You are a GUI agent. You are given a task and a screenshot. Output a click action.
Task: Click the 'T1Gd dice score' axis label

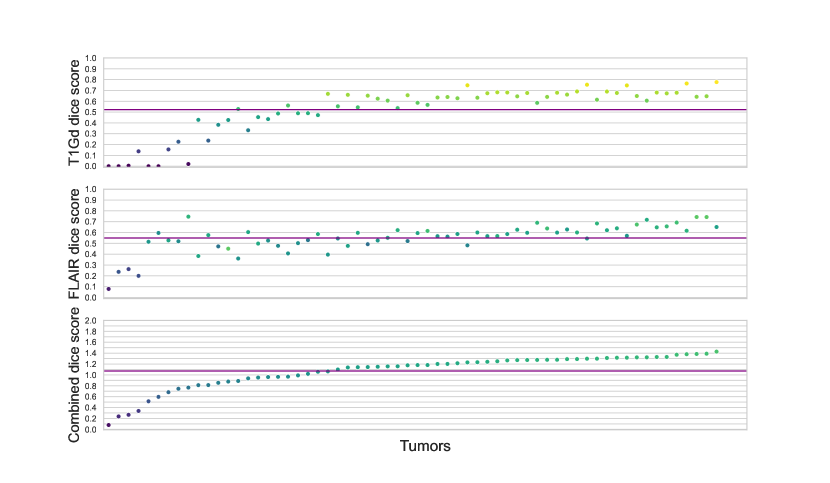(x=74, y=112)
